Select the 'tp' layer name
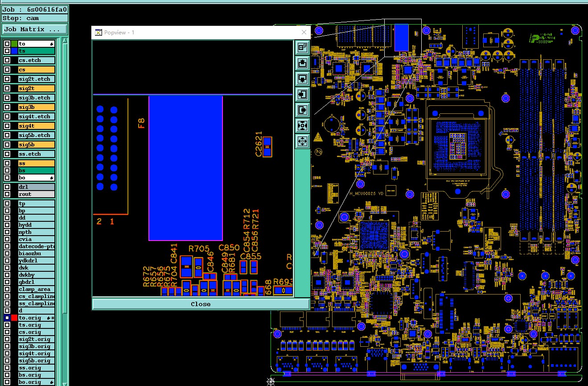588x386 pixels. point(37,203)
